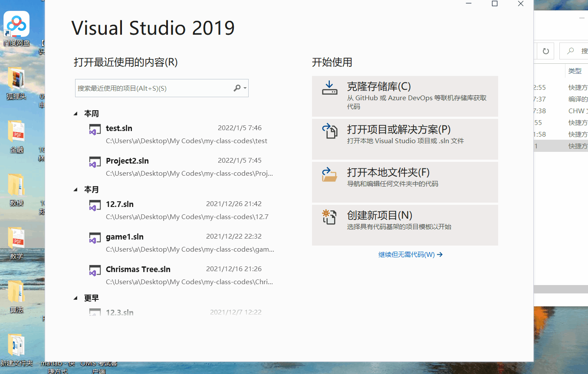Viewport: 588px width, 374px height.
Task: Open search options dropdown arrow
Action: click(x=245, y=88)
